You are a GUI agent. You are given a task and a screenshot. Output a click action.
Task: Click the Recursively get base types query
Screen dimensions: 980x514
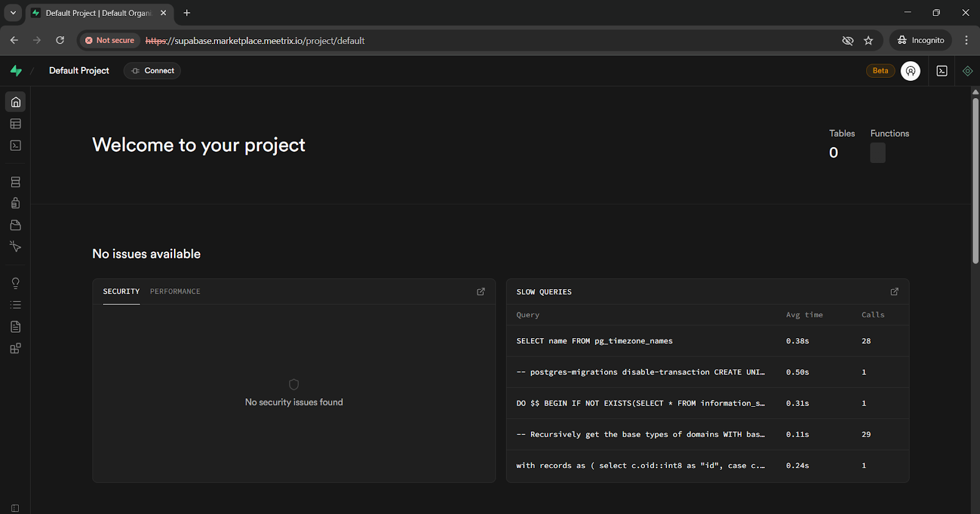(x=641, y=434)
